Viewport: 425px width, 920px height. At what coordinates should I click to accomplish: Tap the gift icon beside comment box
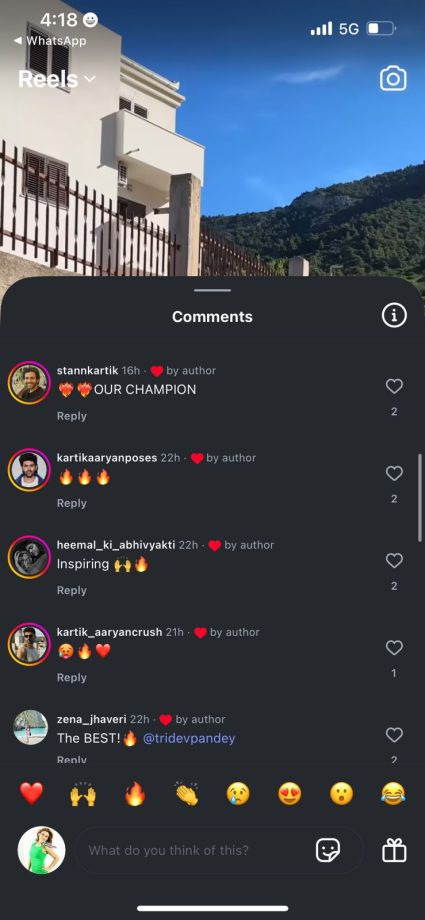coord(394,850)
